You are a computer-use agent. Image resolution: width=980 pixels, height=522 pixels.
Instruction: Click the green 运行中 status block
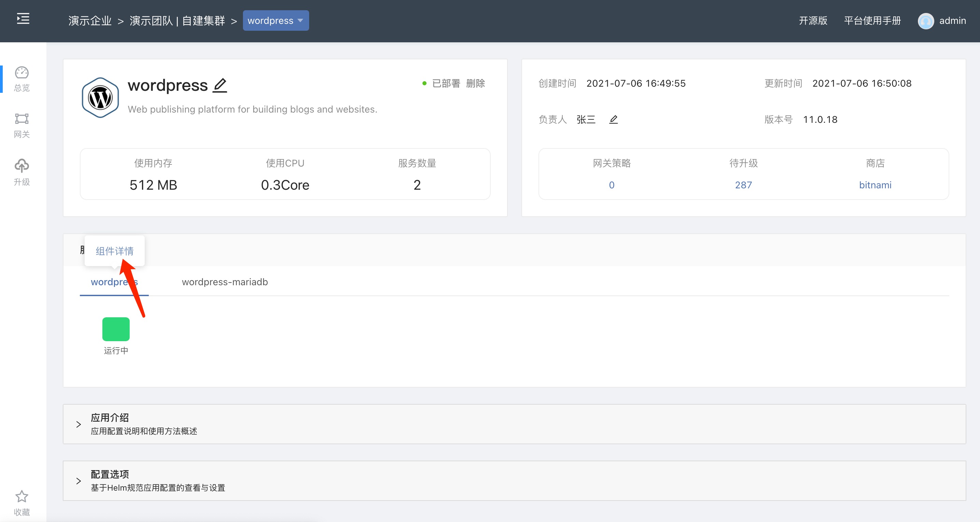pos(116,329)
